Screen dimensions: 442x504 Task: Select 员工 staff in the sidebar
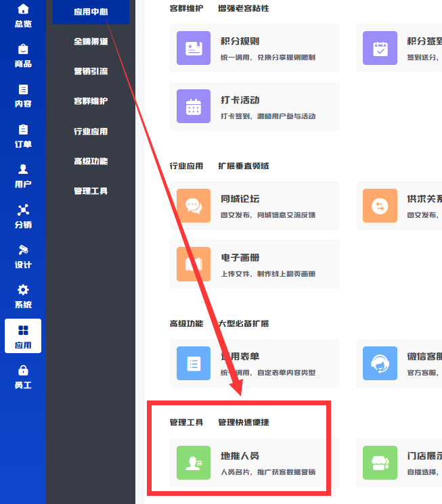coord(23,376)
